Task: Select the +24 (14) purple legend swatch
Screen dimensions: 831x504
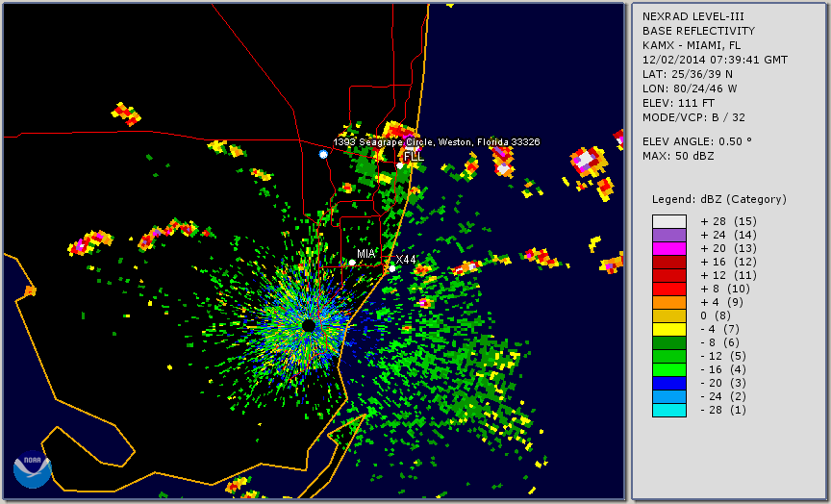Action: 669,236
